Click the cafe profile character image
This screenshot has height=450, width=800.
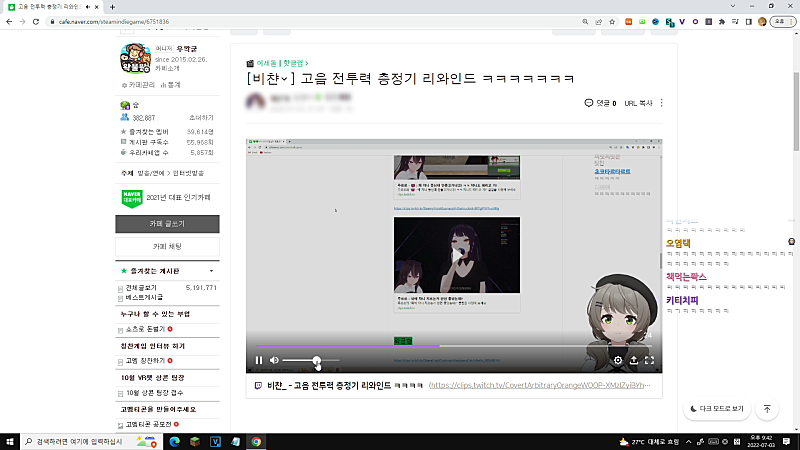click(x=135, y=59)
